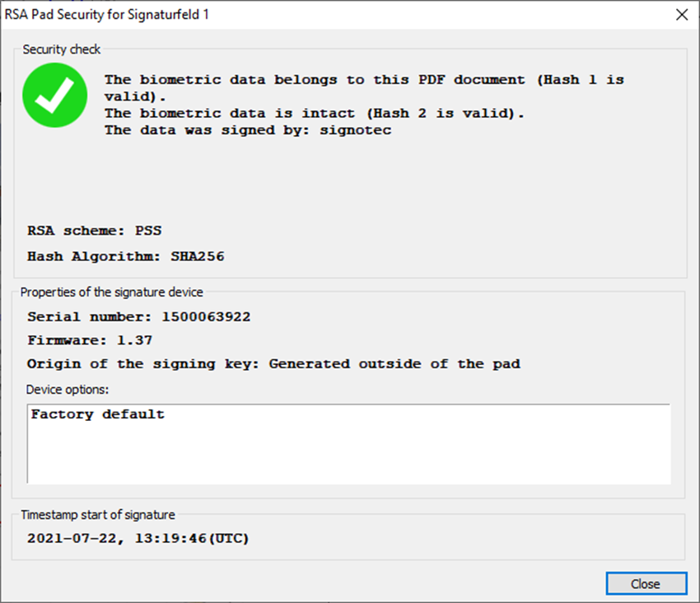Select the Hash 2 is valid line
This screenshot has width=700, height=603.
(315, 113)
